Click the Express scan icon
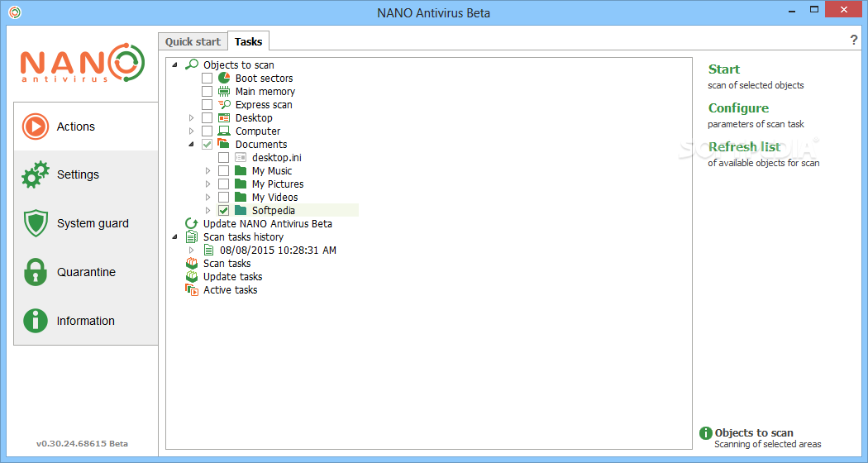The width and height of the screenshot is (868, 463). tap(224, 105)
